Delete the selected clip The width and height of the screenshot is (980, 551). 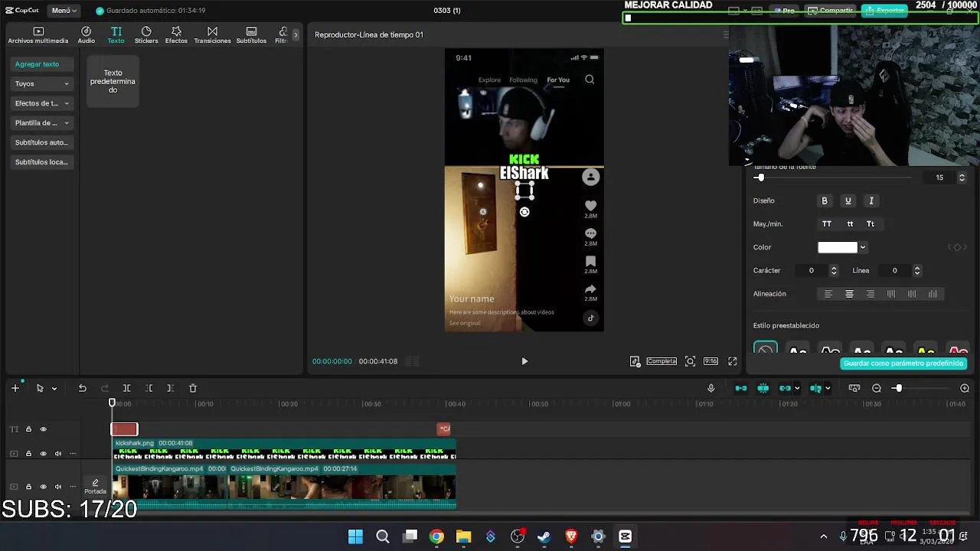point(193,388)
